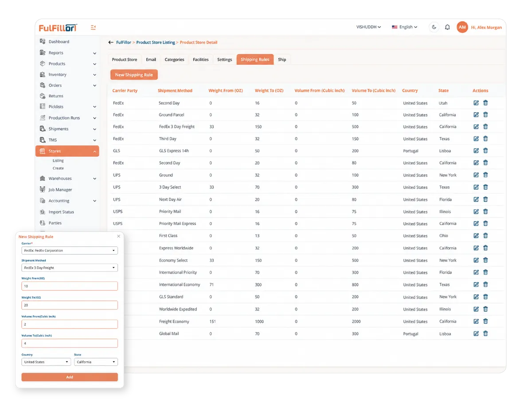Open Listing under Stores
This screenshot has height=399, width=532.
coord(58,160)
